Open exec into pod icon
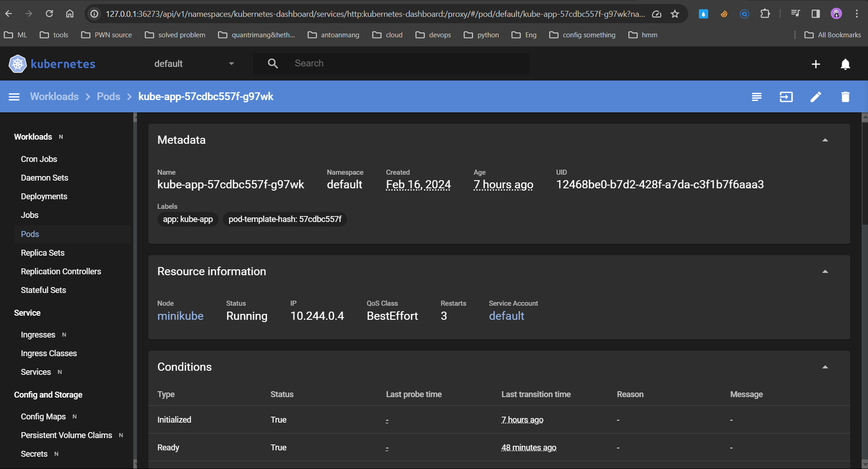The width and height of the screenshot is (868, 469). point(786,97)
